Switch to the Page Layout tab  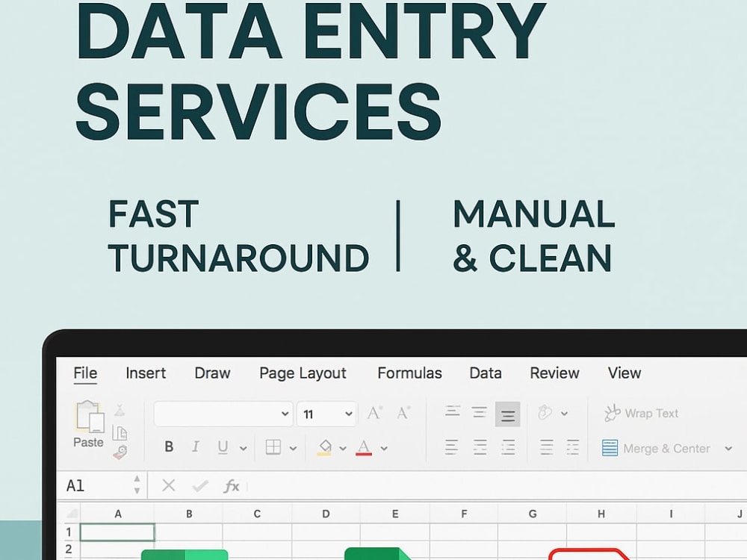point(303,373)
